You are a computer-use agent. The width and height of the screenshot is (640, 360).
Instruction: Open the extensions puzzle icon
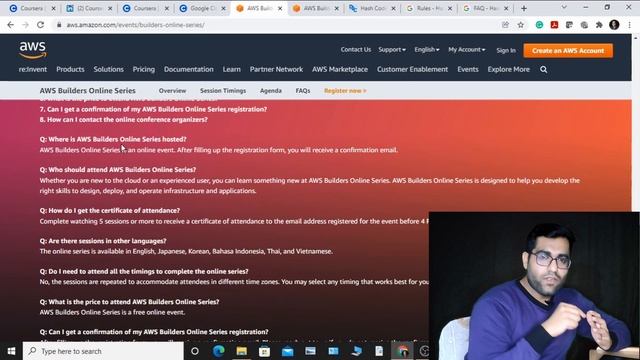(x=599, y=25)
